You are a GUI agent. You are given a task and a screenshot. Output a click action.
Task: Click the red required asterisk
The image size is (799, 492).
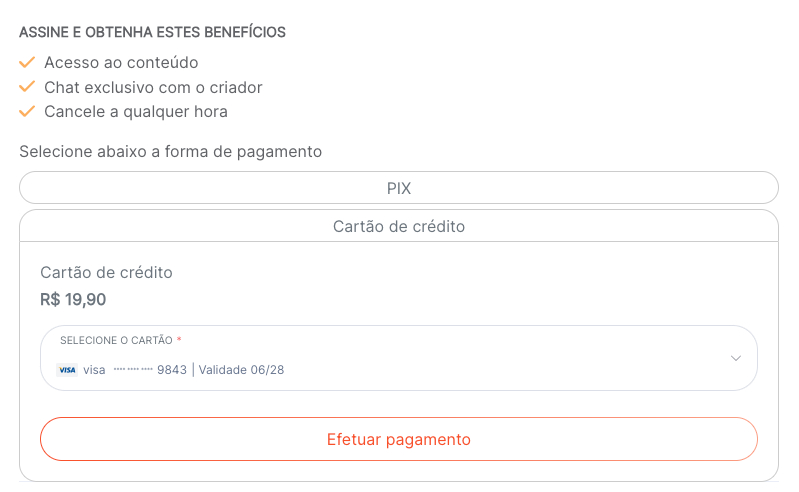(179, 340)
